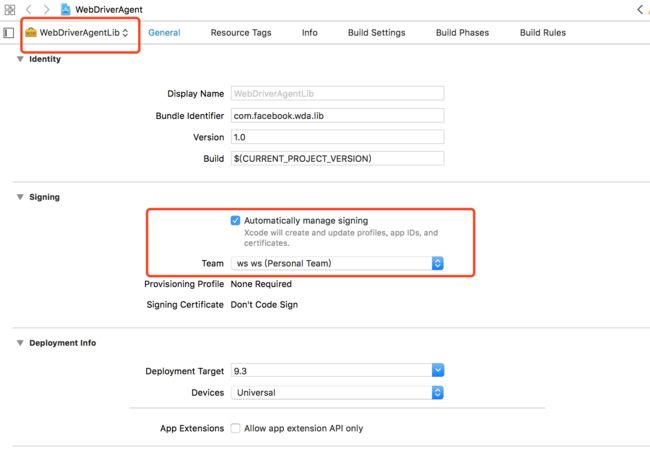This screenshot has height=452, width=650.
Task: Open the related items grid icon
Action: coord(10,9)
